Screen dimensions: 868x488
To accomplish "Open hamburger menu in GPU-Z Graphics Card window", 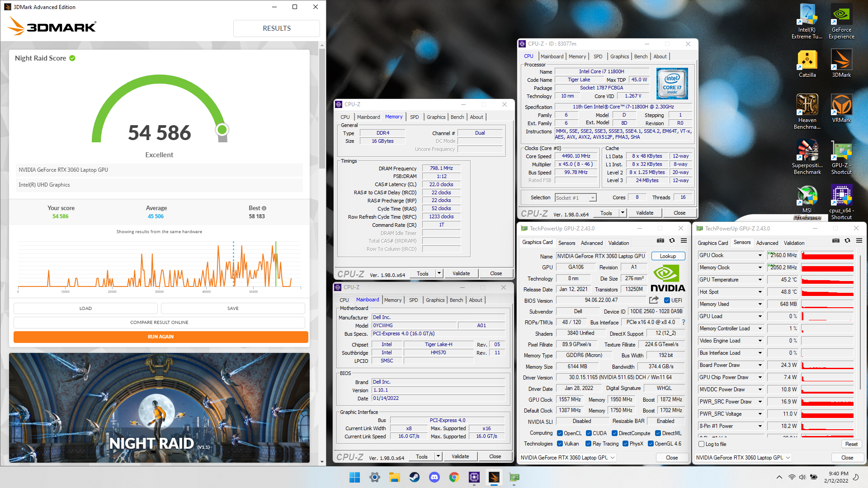I will tap(684, 240).
